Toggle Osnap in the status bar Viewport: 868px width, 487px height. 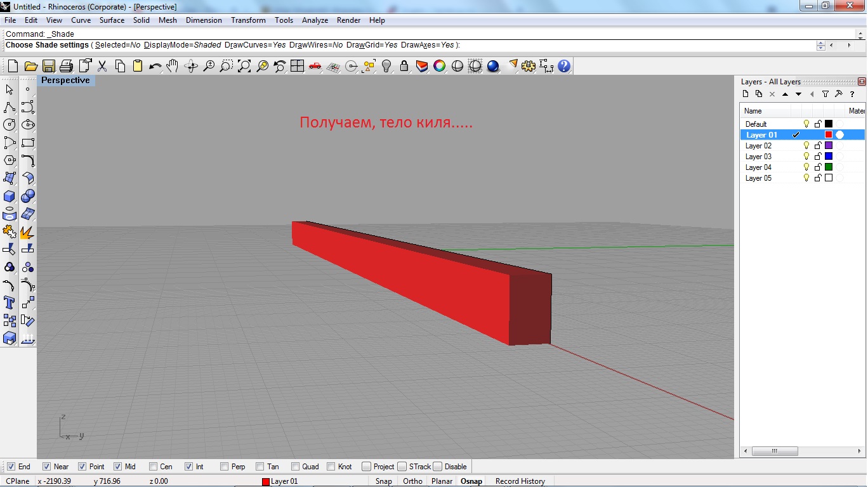[471, 481]
